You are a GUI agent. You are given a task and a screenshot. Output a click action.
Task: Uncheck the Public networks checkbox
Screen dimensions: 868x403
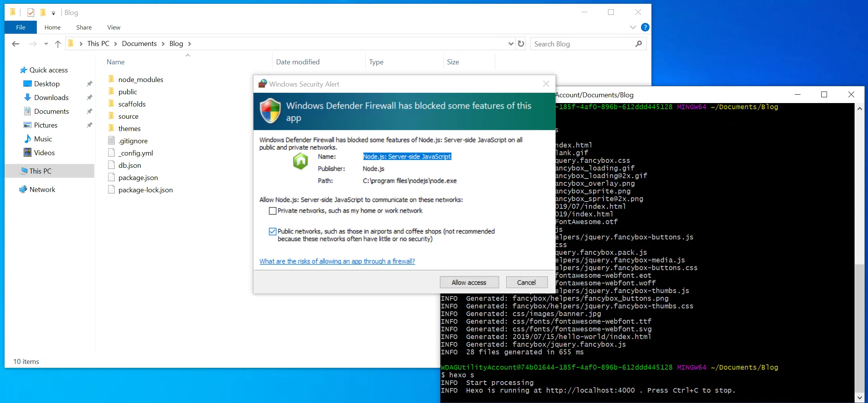273,231
